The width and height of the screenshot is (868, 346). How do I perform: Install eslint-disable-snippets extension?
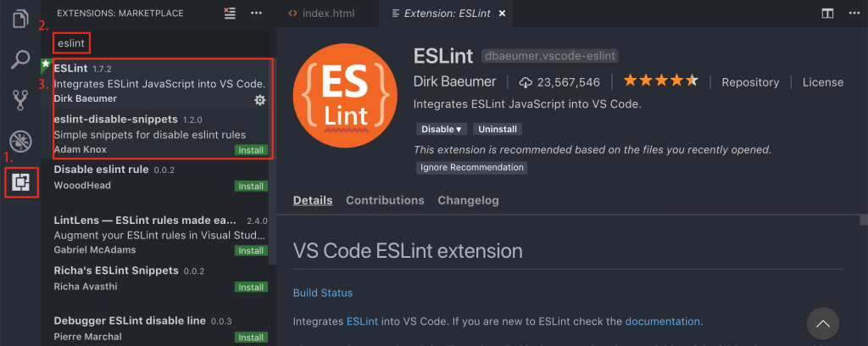pos(251,150)
